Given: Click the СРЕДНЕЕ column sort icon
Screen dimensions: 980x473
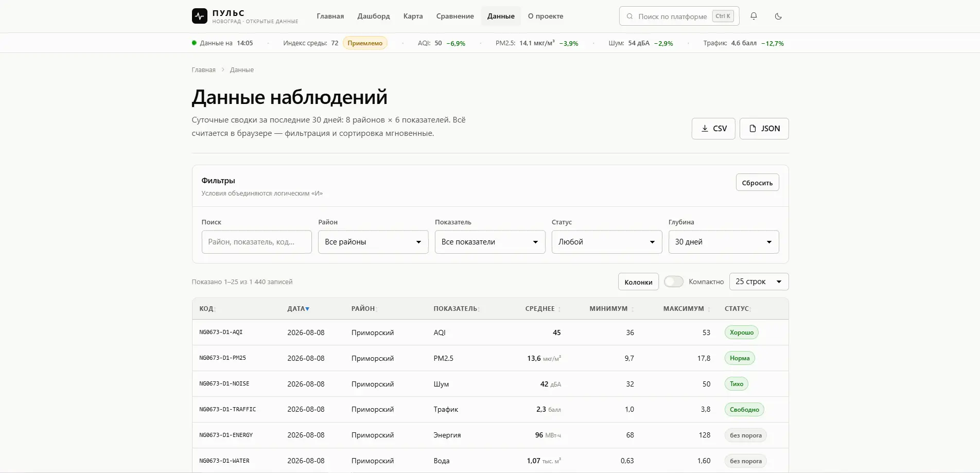Looking at the screenshot, I should (x=559, y=309).
